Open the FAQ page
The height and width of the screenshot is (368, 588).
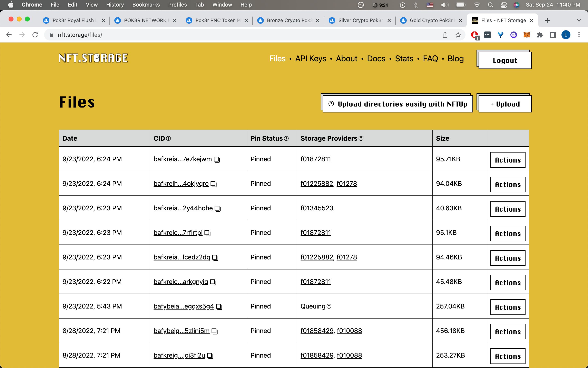tap(430, 59)
